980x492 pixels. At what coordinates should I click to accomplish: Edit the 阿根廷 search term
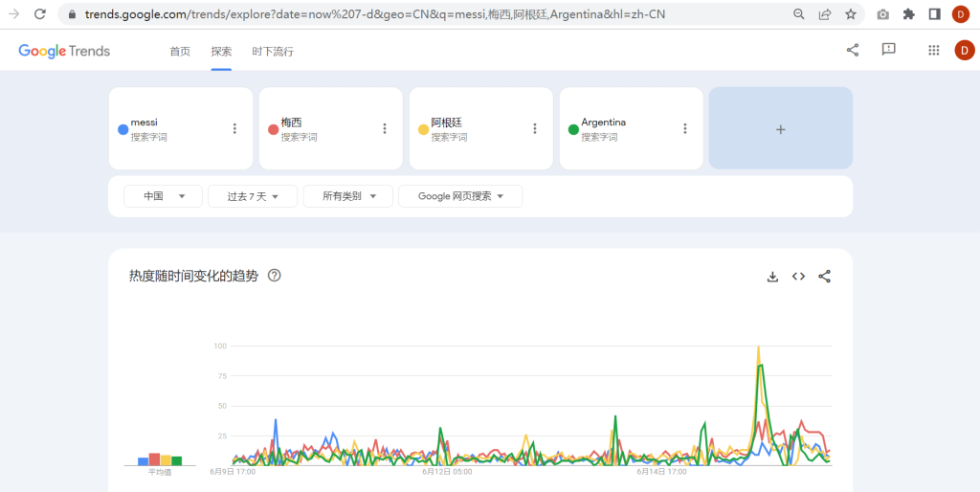(446, 123)
